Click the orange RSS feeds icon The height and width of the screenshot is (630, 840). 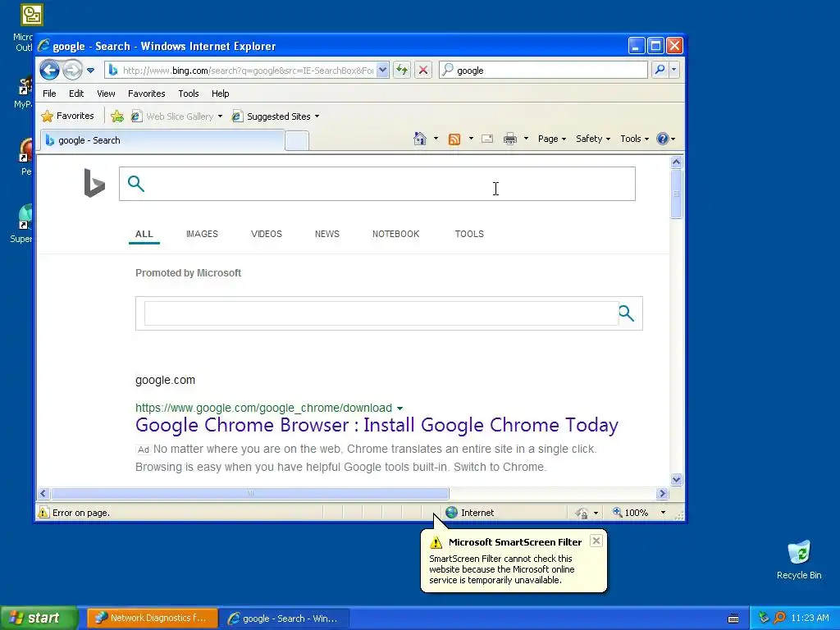coord(454,139)
